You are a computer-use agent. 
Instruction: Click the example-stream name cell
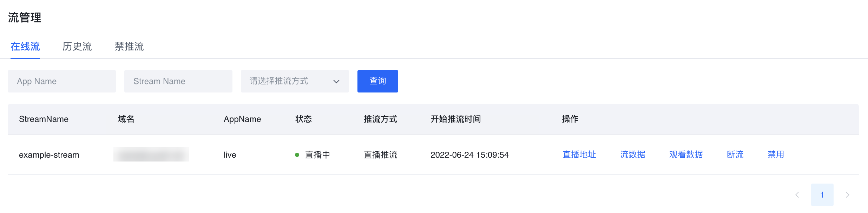coord(49,155)
